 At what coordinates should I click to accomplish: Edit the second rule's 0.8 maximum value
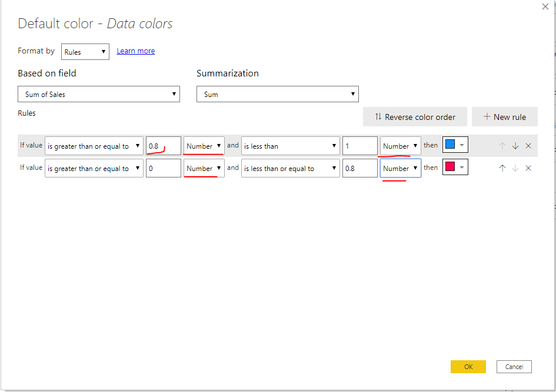coord(360,168)
